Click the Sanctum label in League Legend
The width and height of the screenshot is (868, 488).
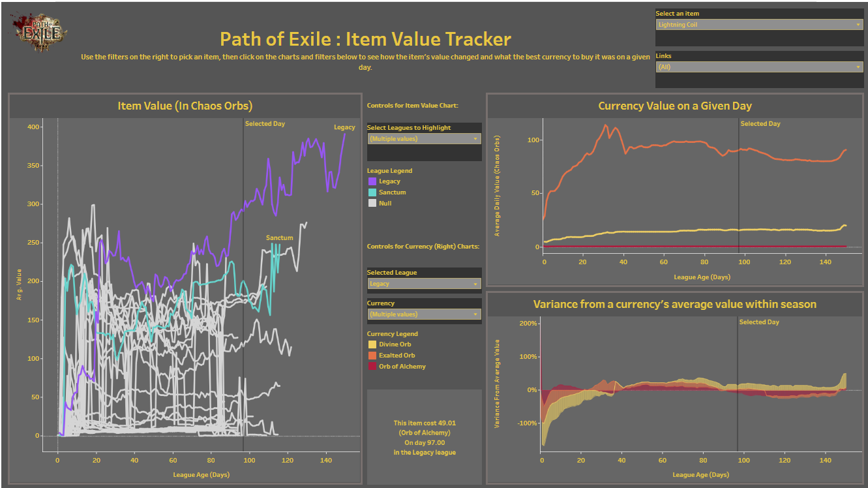tap(392, 192)
